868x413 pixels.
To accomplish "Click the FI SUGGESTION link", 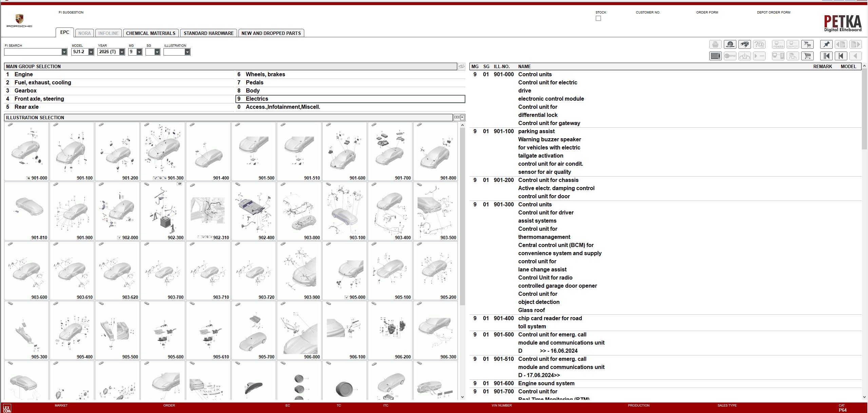I will coord(71,12).
